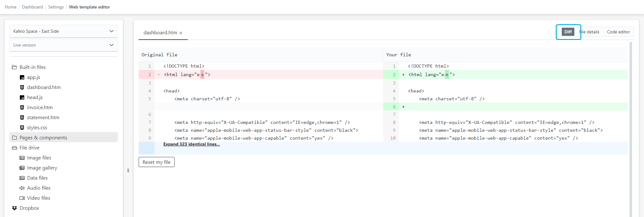
Task: Click the invoice.htm file icon
Action: (x=22, y=108)
